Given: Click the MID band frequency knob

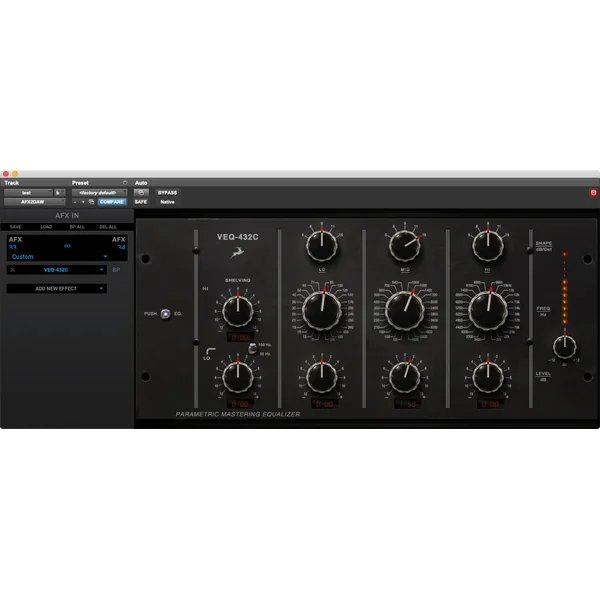Looking at the screenshot, I should tap(404, 310).
